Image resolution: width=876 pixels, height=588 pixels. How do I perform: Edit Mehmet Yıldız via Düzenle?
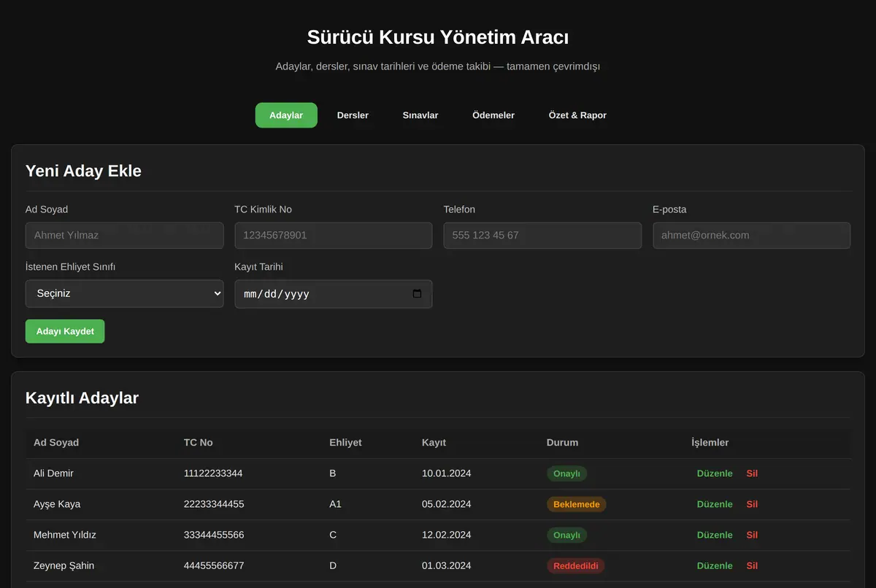[715, 535]
